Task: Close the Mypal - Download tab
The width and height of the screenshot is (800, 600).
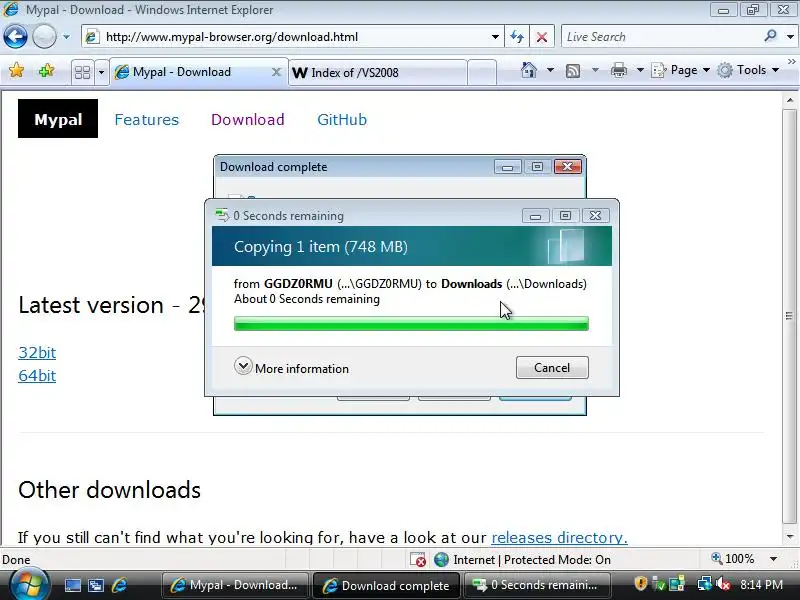Action: [276, 72]
